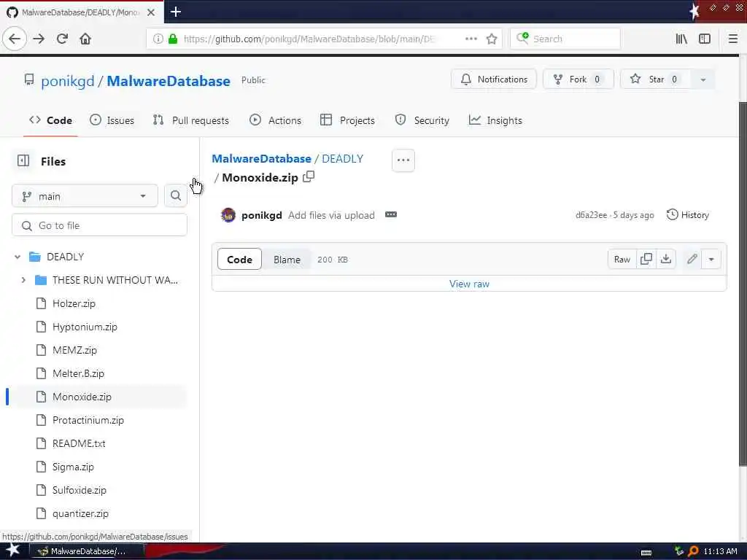The image size is (747, 560).
Task: Open a new browser tab
Action: pos(176,12)
